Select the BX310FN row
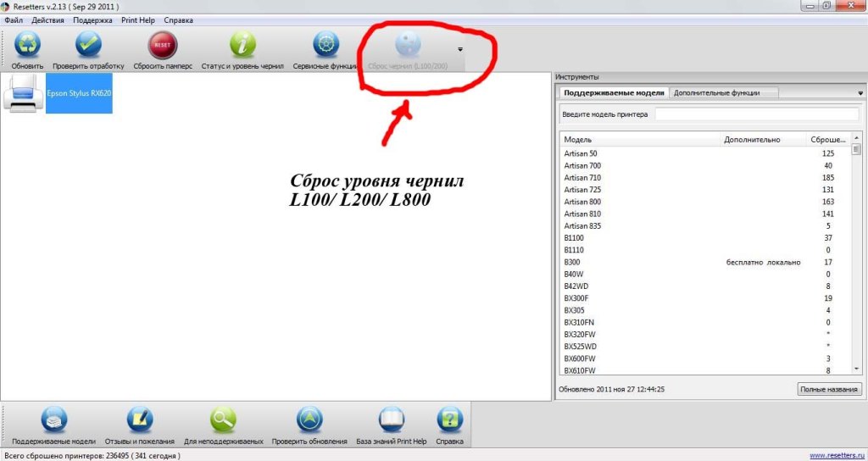Screen dimensions: 868x461 tap(705, 322)
